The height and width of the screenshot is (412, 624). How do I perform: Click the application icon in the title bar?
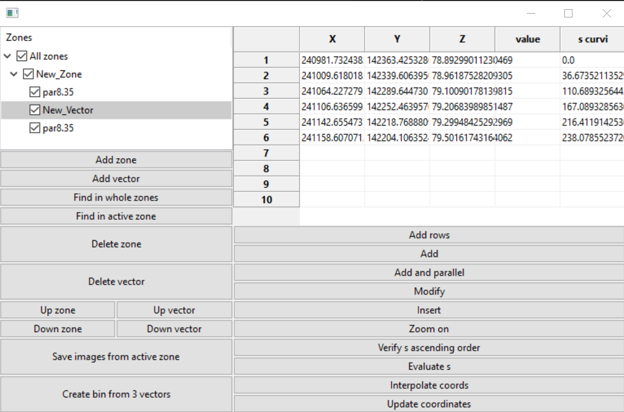click(x=12, y=14)
